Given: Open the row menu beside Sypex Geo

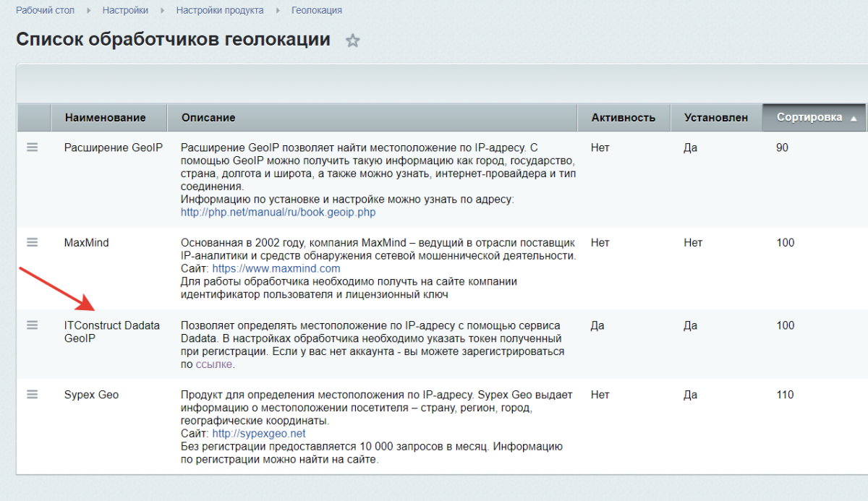Looking at the screenshot, I should point(32,394).
